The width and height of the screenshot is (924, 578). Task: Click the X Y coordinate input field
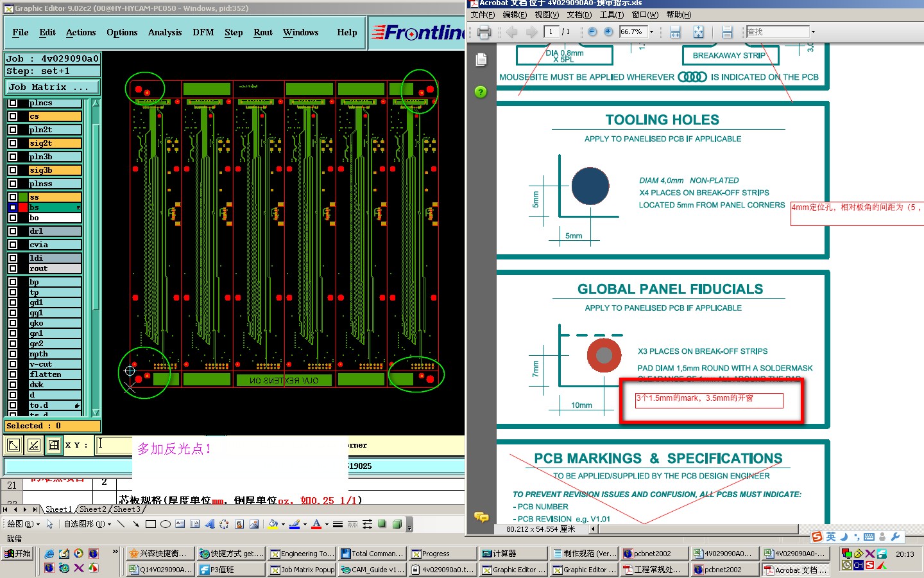tap(114, 444)
